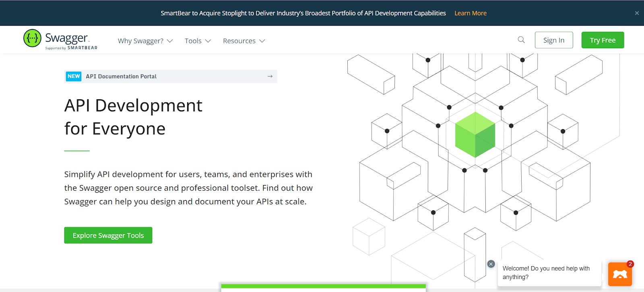
Task: Open the search magnifier icon
Action: coord(521,40)
